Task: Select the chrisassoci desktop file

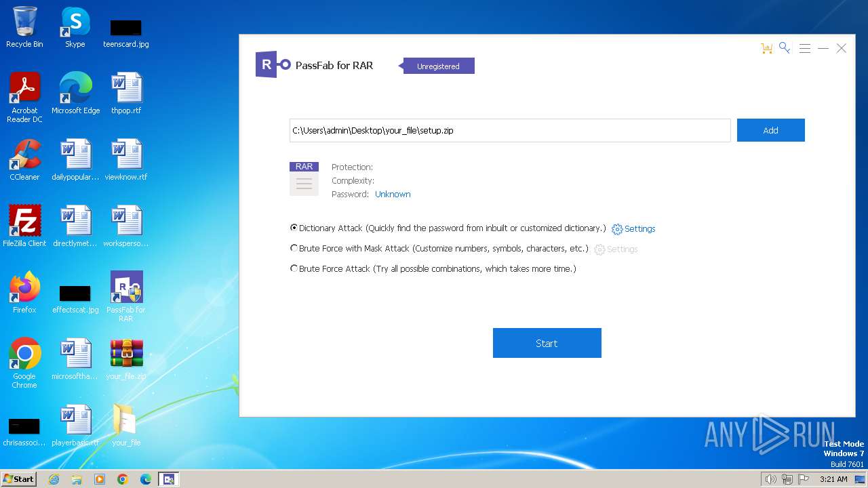Action: click(x=24, y=432)
